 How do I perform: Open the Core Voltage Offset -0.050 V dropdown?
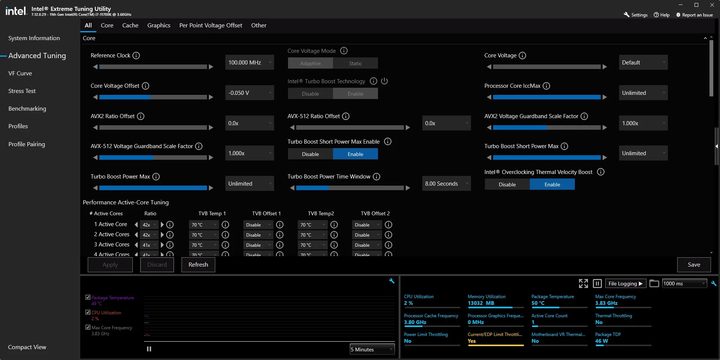[x=249, y=93]
